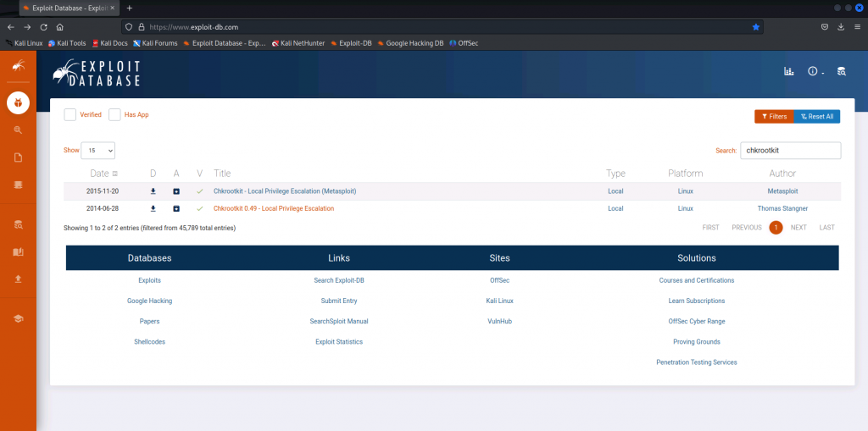This screenshot has width=868, height=431.
Task: Click the FIRST pagination button
Action: pyautogui.click(x=711, y=228)
